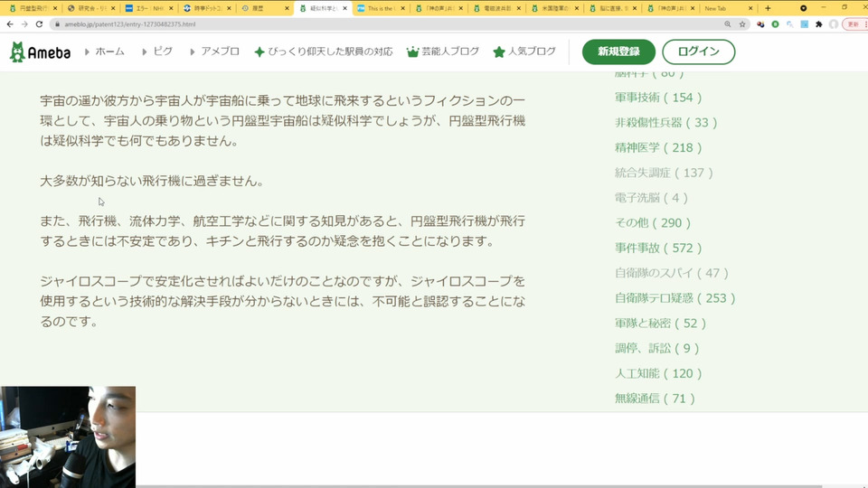Switch to the エラー NHK tab
The height and width of the screenshot is (488, 868).
pos(147,8)
